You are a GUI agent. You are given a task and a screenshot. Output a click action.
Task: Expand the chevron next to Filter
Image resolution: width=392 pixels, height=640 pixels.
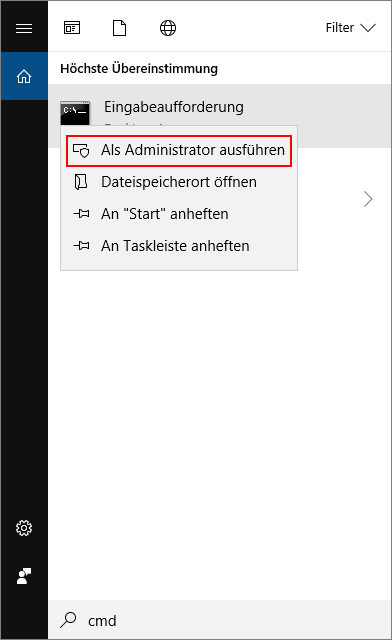(x=368, y=28)
